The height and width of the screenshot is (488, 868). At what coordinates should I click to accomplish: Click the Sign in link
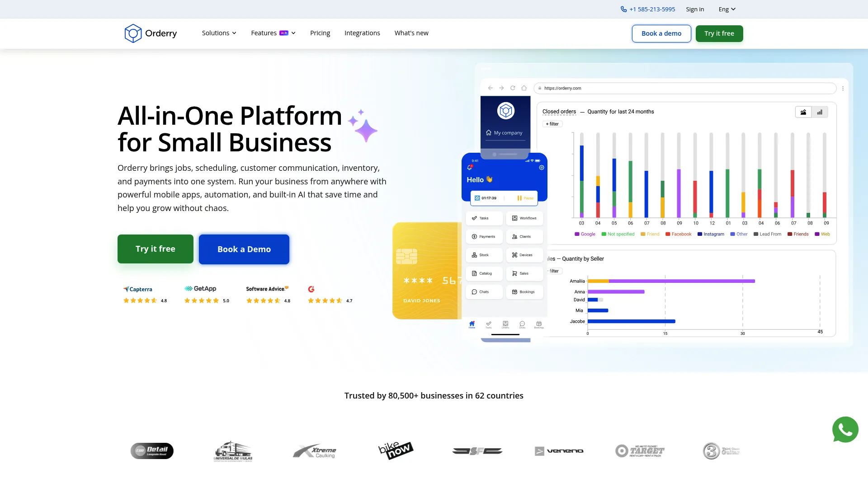[x=695, y=9]
